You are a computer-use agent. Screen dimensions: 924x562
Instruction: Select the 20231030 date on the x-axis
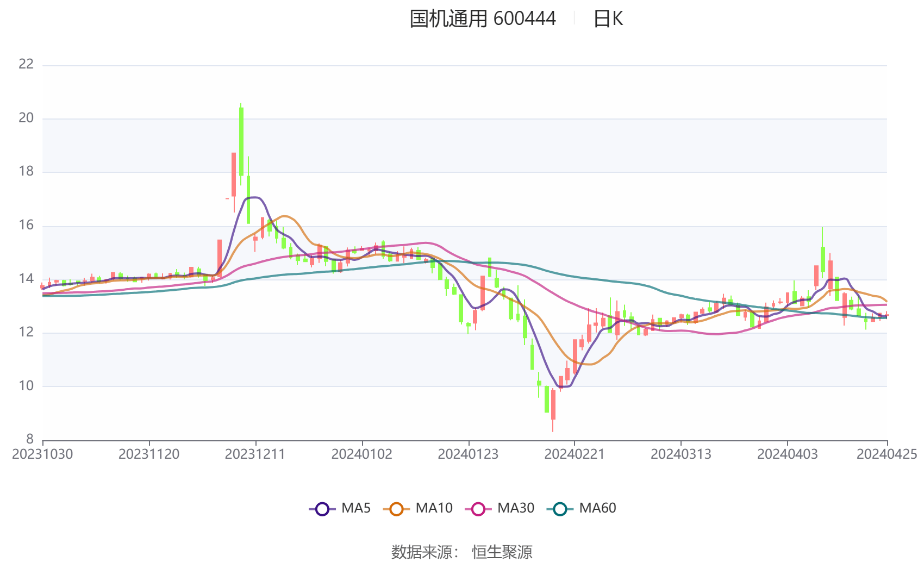(42, 454)
